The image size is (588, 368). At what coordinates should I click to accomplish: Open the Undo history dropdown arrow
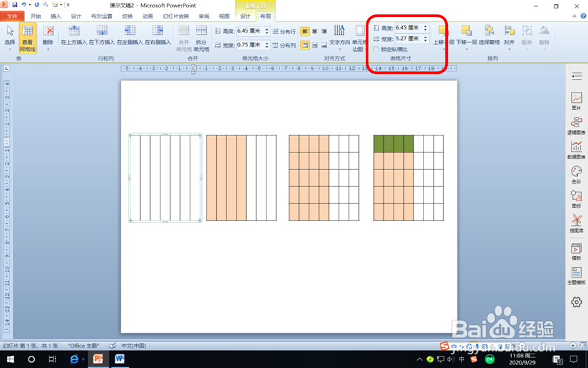(x=30, y=5)
